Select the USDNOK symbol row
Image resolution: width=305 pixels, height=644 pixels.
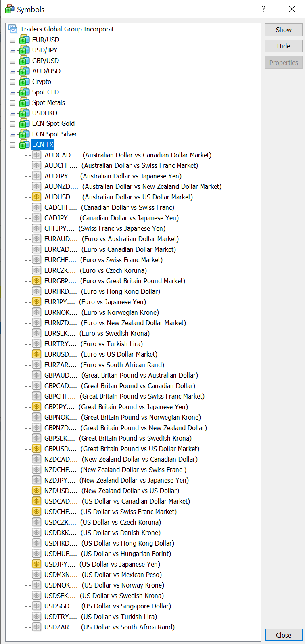104,585
